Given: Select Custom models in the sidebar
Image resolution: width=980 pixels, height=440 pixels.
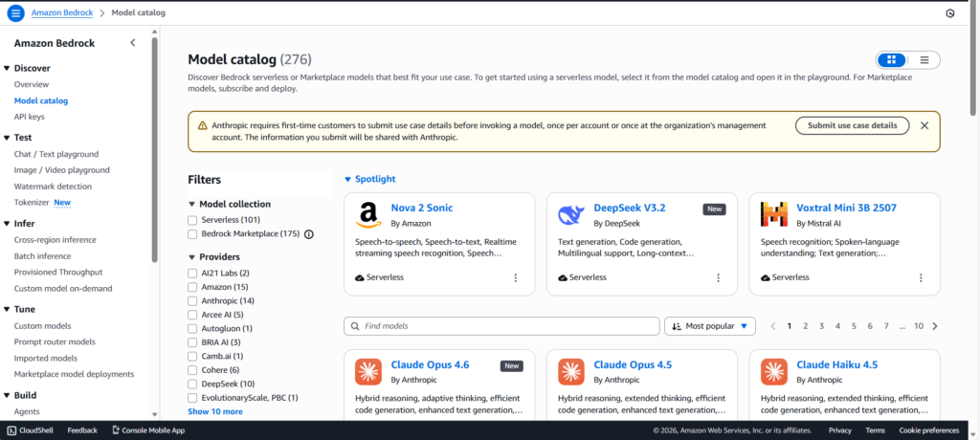Looking at the screenshot, I should 42,326.
